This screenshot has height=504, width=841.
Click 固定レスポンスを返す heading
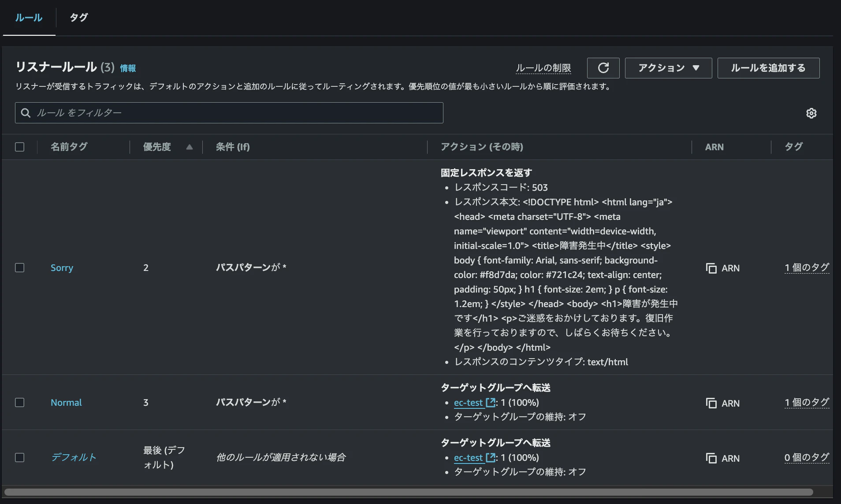click(486, 173)
